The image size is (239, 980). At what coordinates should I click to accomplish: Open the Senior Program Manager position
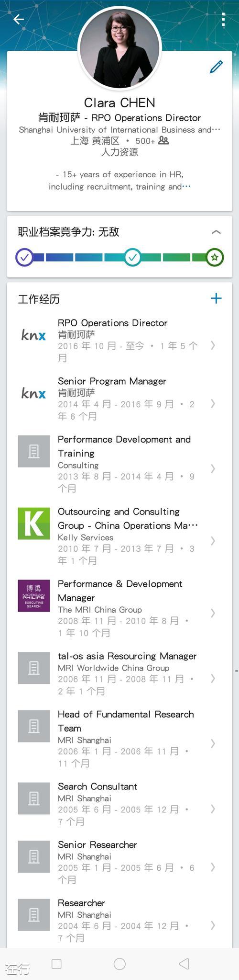[x=119, y=399]
